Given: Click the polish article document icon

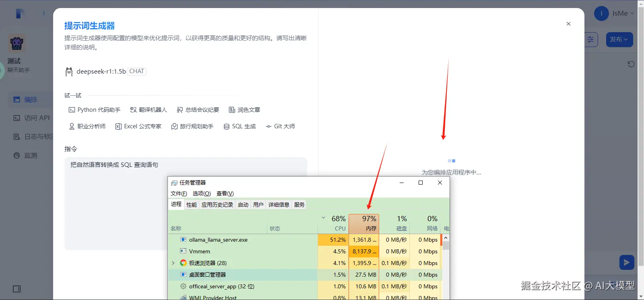Looking at the screenshot, I should tap(232, 110).
